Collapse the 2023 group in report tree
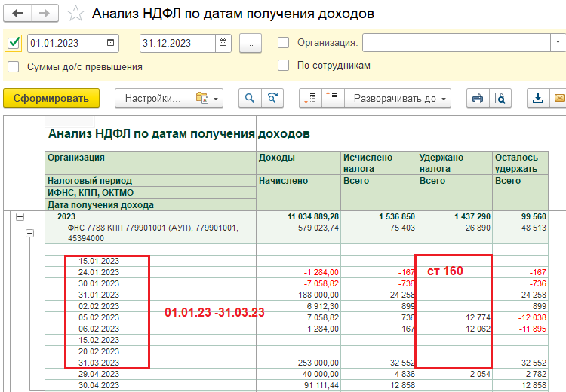 [x=20, y=217]
